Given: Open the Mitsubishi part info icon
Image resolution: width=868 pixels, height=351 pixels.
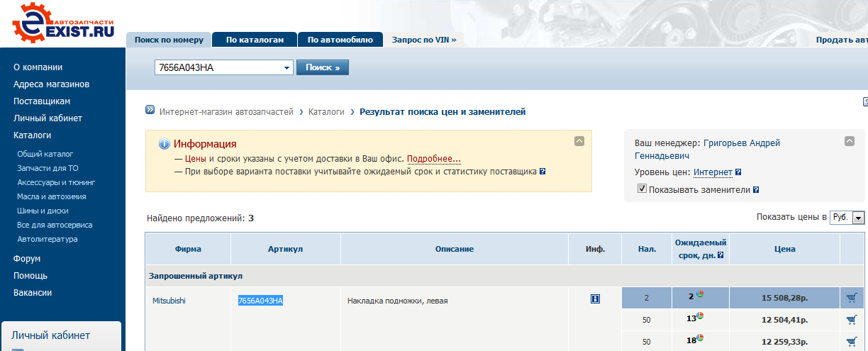Looking at the screenshot, I should [595, 299].
